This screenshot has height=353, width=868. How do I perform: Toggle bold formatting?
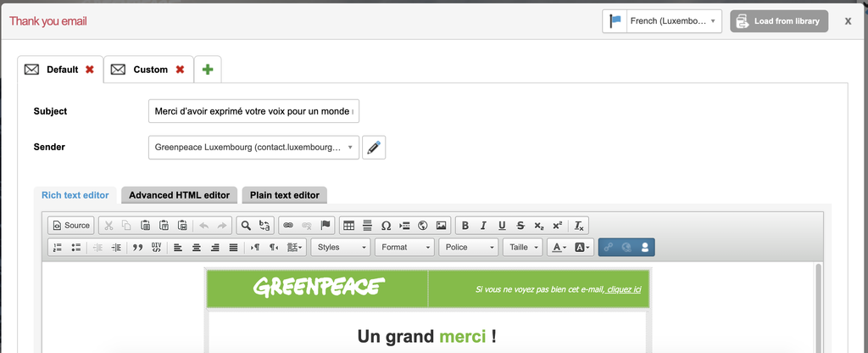[465, 226]
